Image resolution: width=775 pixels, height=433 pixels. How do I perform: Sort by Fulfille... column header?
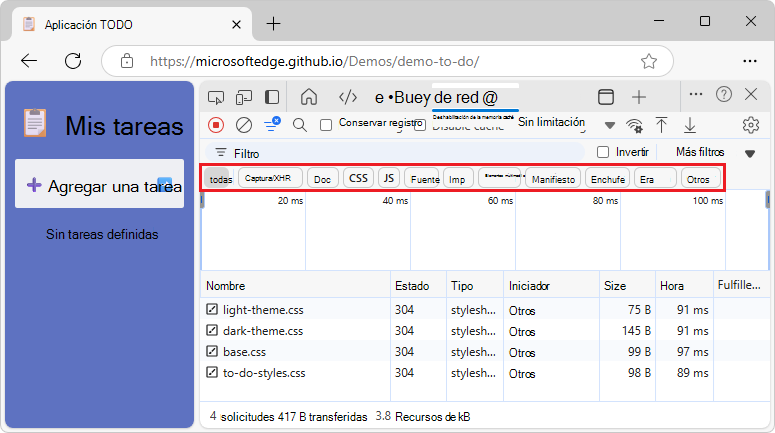(740, 285)
